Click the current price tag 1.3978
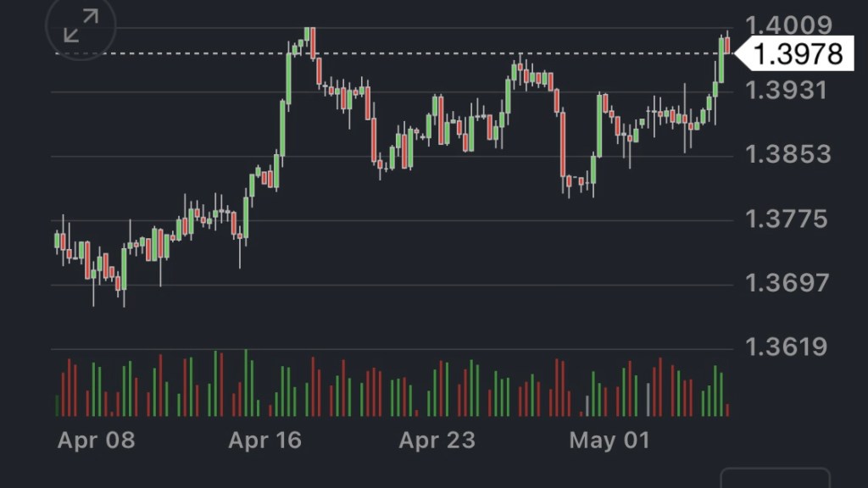Screen dimensions: 868x488 [796, 54]
